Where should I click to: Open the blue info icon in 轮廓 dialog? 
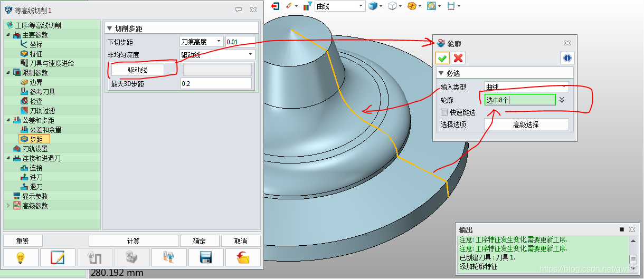click(x=567, y=58)
